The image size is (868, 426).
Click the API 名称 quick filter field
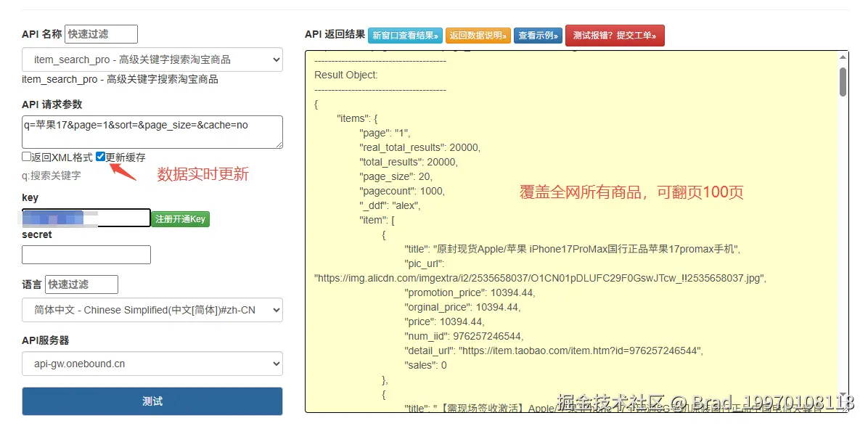point(100,33)
